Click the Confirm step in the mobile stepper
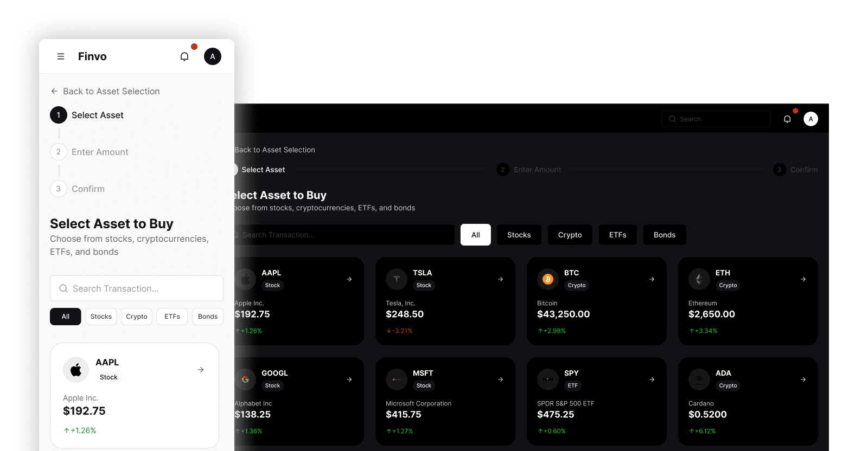The image size is (868, 451). (x=78, y=189)
